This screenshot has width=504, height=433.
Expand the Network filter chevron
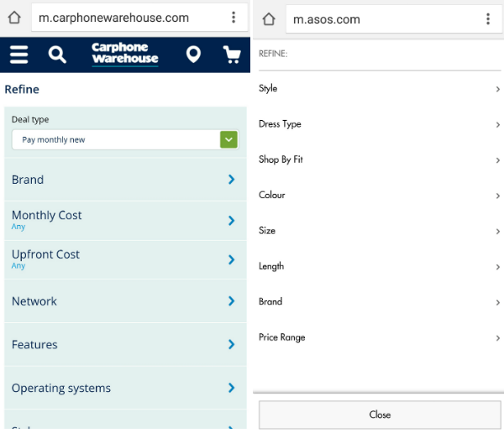coord(232,301)
